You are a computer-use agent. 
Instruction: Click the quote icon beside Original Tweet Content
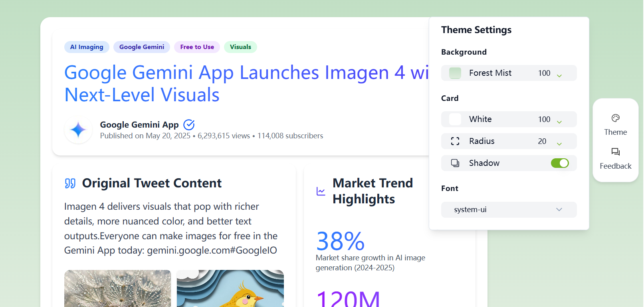click(x=70, y=183)
